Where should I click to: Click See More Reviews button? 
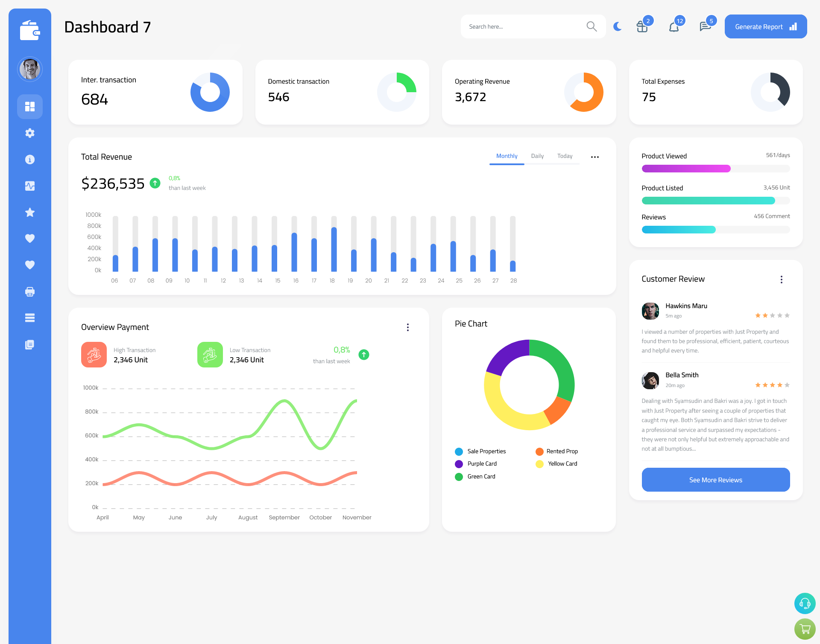[x=715, y=479]
